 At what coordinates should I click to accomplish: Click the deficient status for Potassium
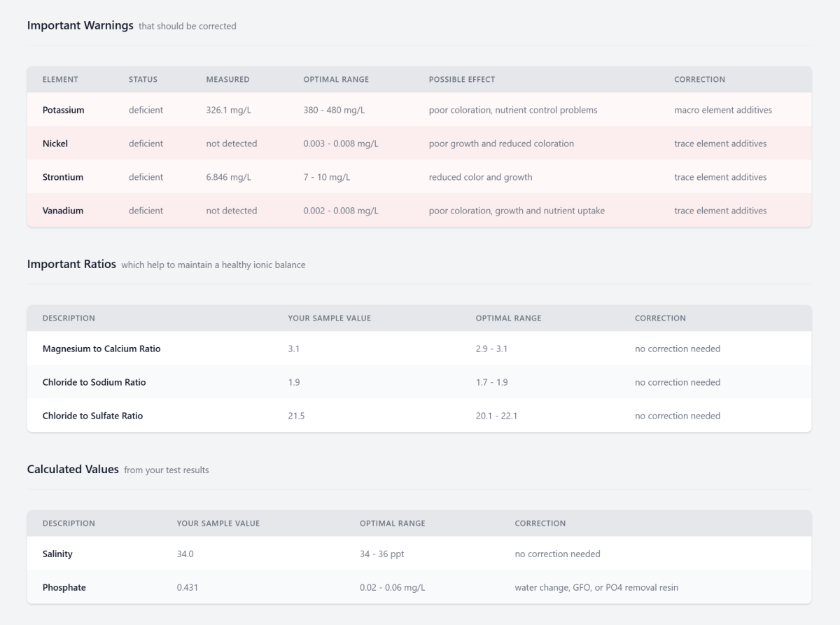click(x=146, y=110)
